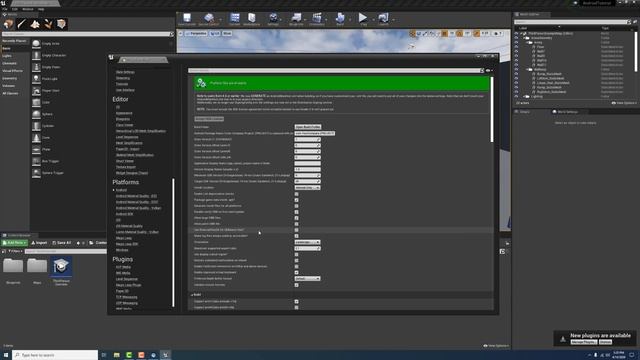Collapse the Build section expander
640x360 pixels.
(192, 295)
